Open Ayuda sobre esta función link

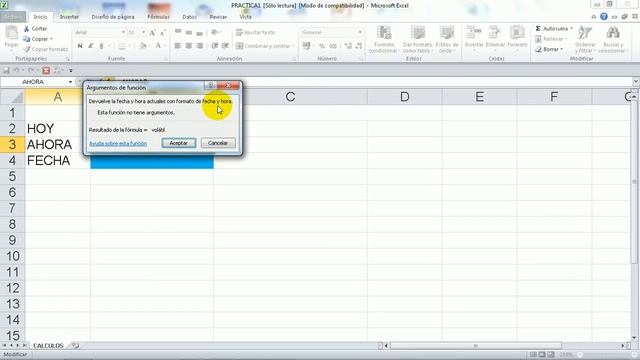[x=118, y=144]
